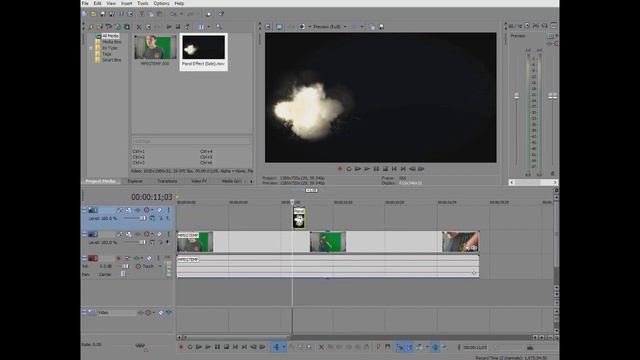Start preview of selected media in Project Media

coord(169,27)
